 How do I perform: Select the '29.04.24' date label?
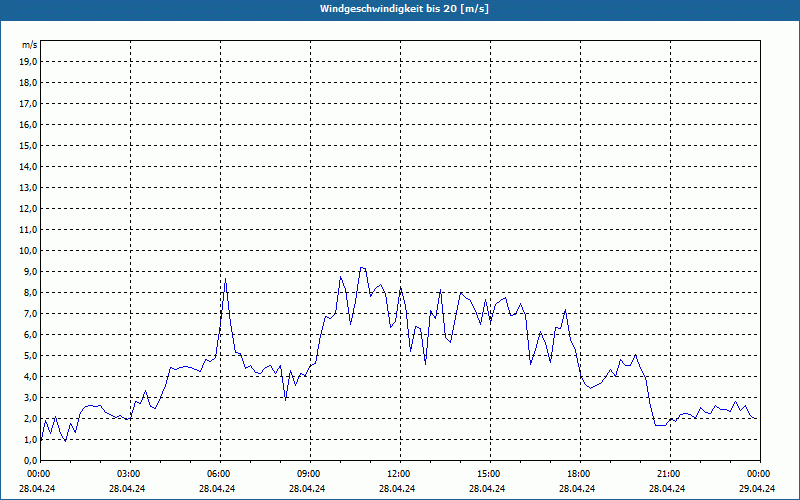[x=757, y=488]
